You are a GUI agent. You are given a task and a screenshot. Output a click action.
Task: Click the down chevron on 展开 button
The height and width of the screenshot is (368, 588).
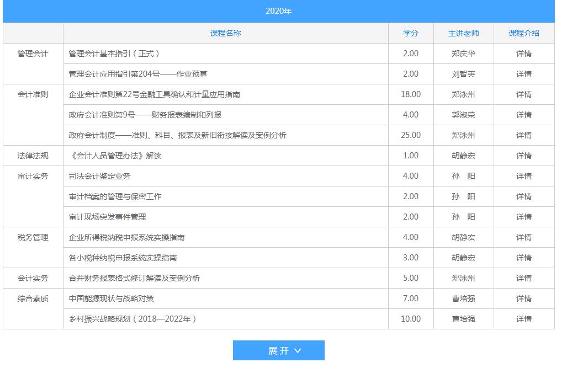click(x=298, y=351)
